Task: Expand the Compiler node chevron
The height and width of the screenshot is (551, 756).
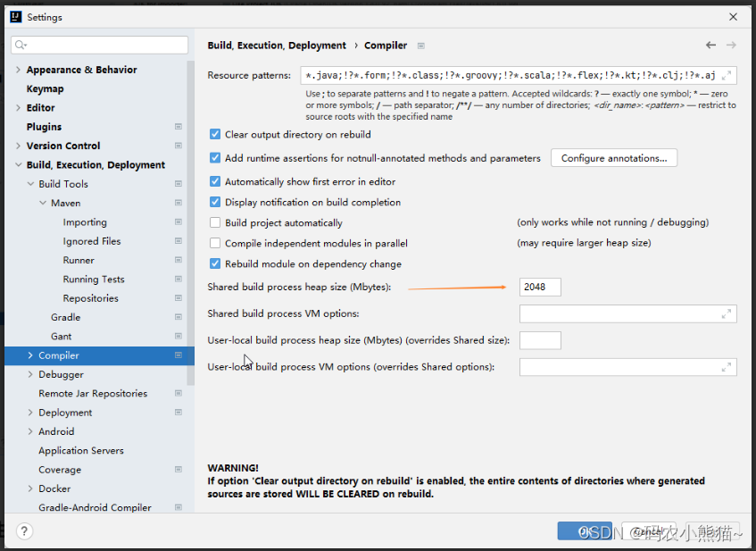Action: [30, 355]
